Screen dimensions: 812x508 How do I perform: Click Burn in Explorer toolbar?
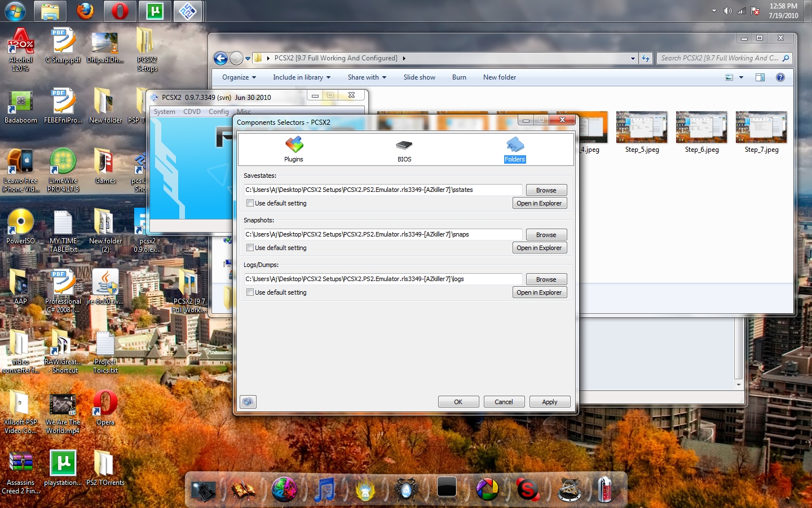pyautogui.click(x=459, y=77)
